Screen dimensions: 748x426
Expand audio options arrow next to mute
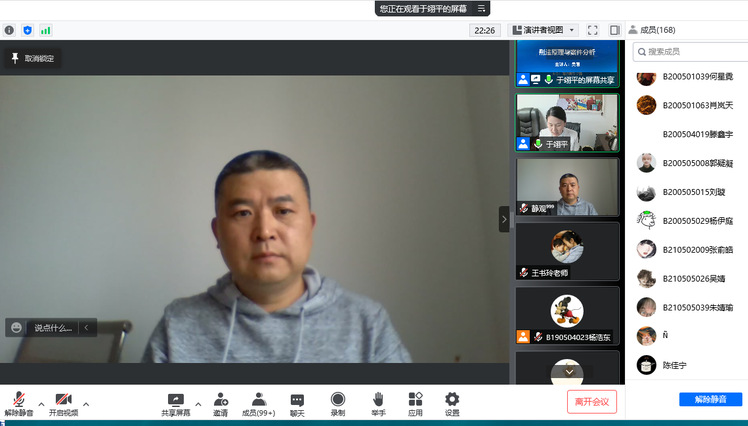click(41, 404)
